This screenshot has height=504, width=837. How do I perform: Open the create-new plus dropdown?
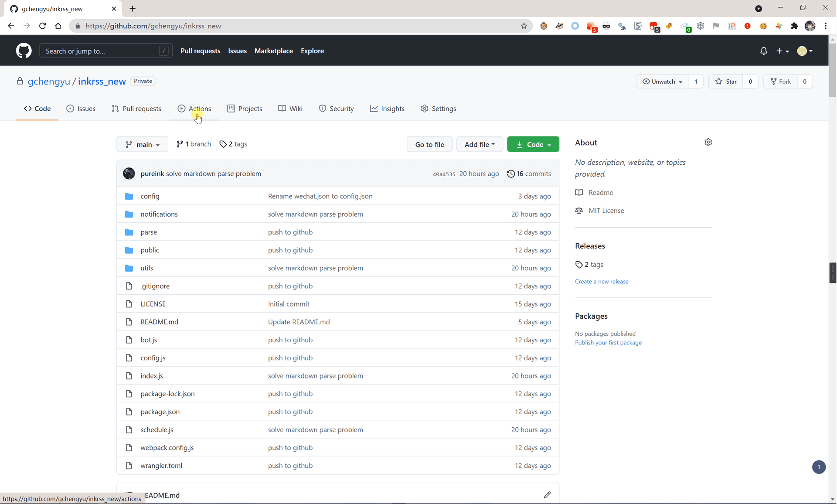coord(783,51)
